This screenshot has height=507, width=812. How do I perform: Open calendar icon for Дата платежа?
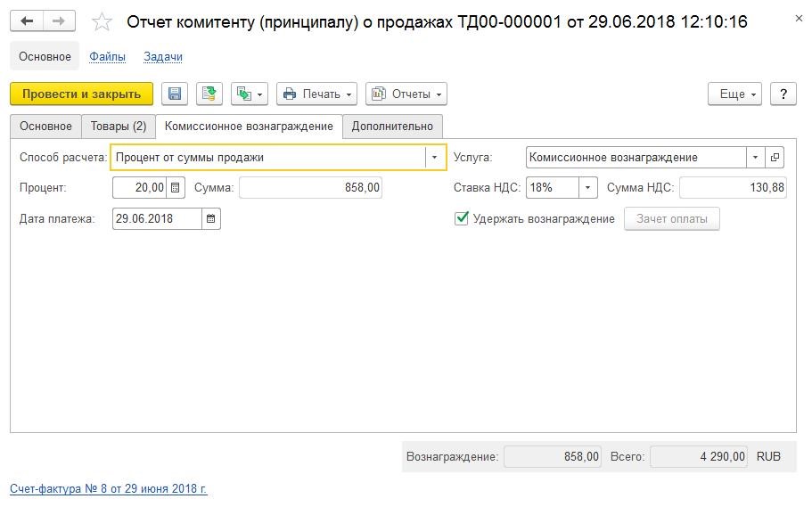pos(210,218)
